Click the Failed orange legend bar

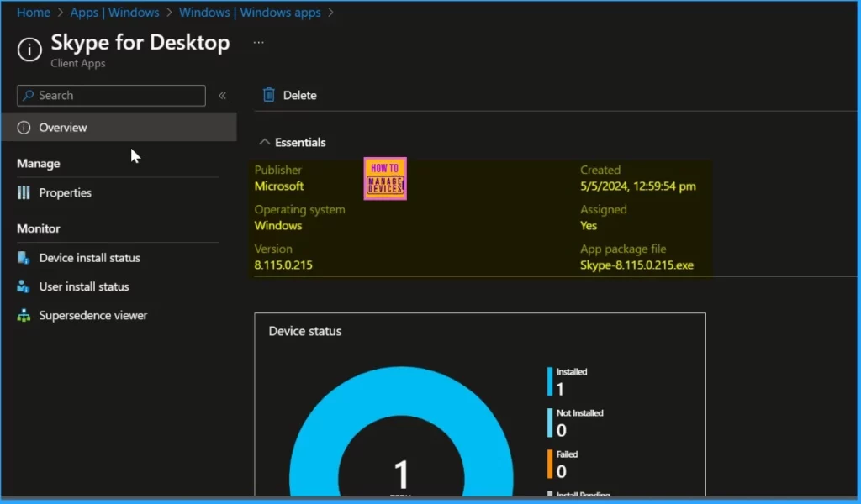coord(550,464)
